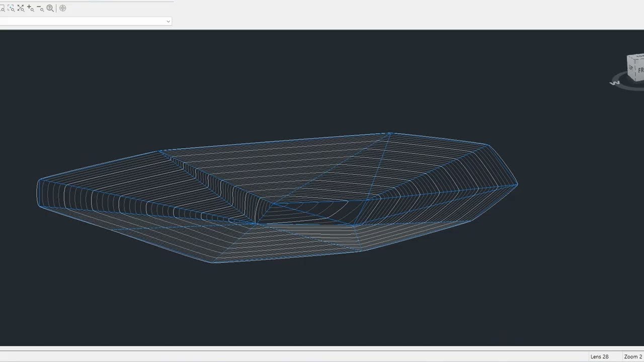The width and height of the screenshot is (644, 362).
Task: Click the dashed-frame zoom icon left of Zoom Extents
Action: pos(11,8)
